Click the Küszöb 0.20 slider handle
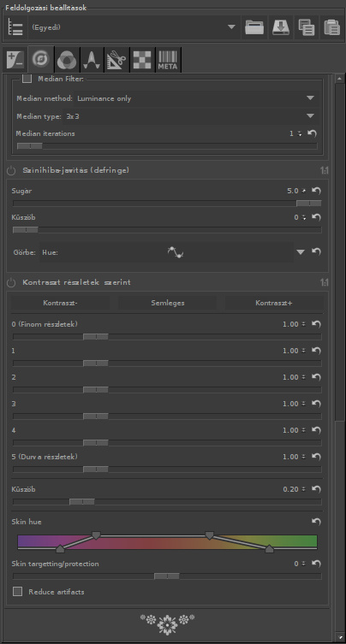 tap(82, 501)
